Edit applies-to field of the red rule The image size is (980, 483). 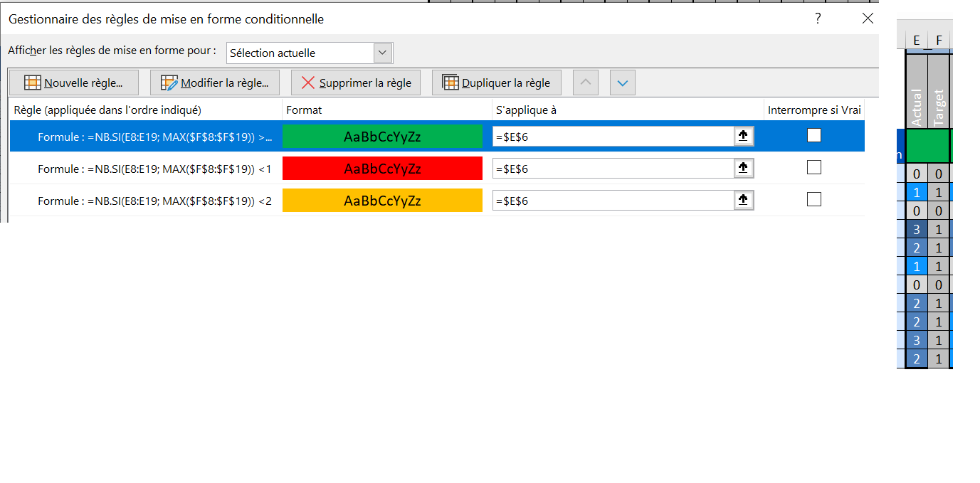tap(613, 168)
